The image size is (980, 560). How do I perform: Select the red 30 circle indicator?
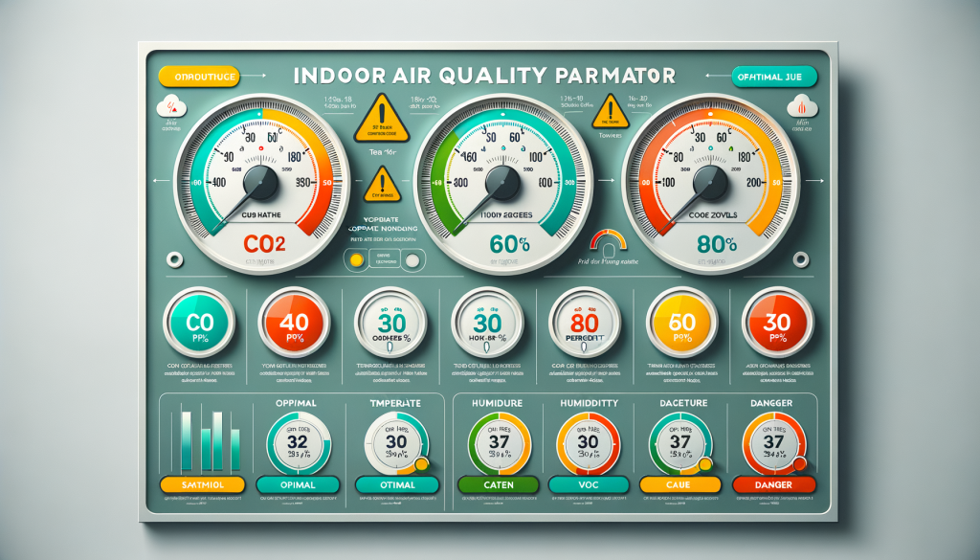777,324
